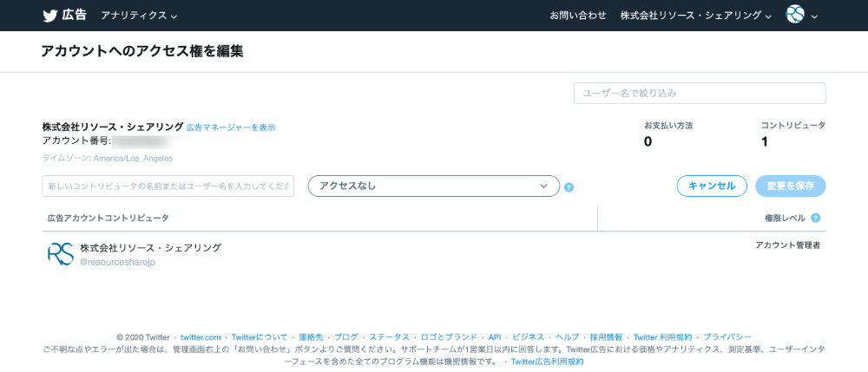Click the キャンセル button
The height and width of the screenshot is (372, 868).
(712, 186)
